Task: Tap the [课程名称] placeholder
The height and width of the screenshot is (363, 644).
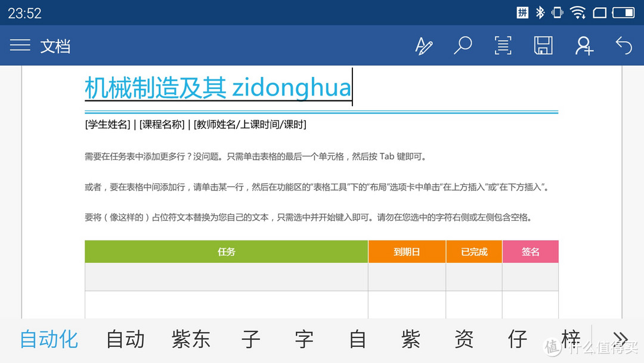Action: tap(162, 124)
